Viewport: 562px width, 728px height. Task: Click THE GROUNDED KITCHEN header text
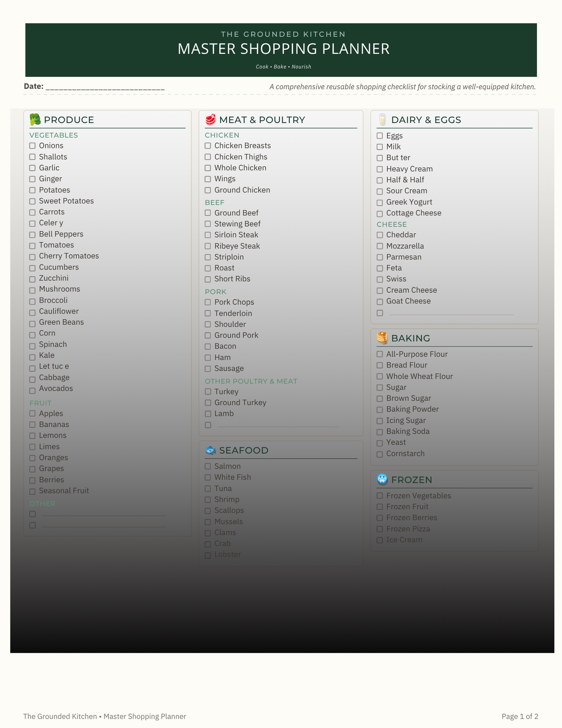[x=284, y=34]
